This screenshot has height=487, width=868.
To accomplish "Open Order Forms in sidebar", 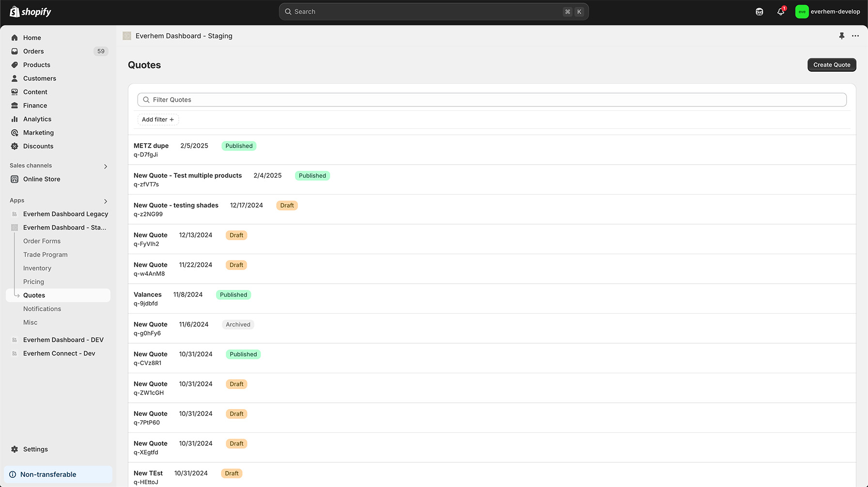I will pos(42,241).
